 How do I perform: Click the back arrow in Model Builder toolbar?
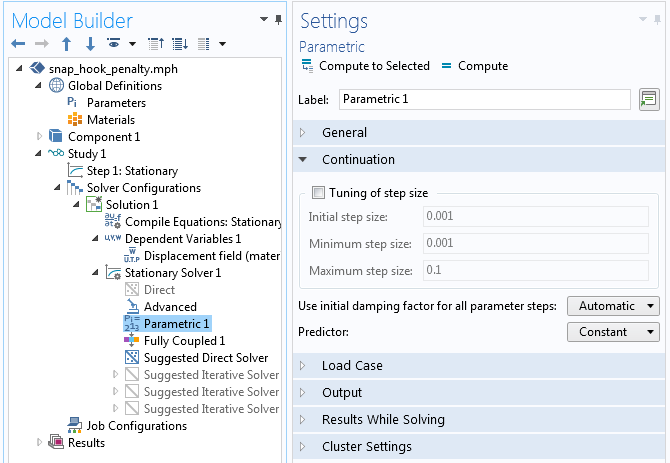[x=18, y=44]
